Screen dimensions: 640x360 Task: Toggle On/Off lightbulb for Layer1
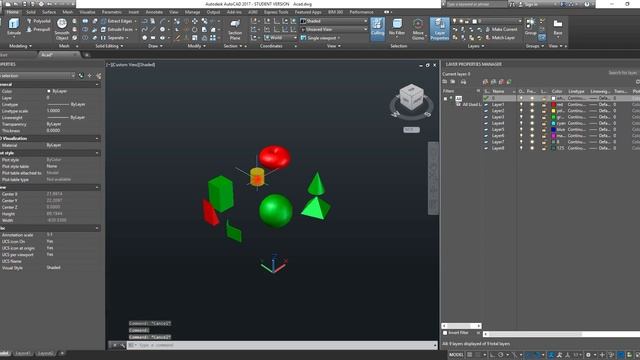point(521,104)
